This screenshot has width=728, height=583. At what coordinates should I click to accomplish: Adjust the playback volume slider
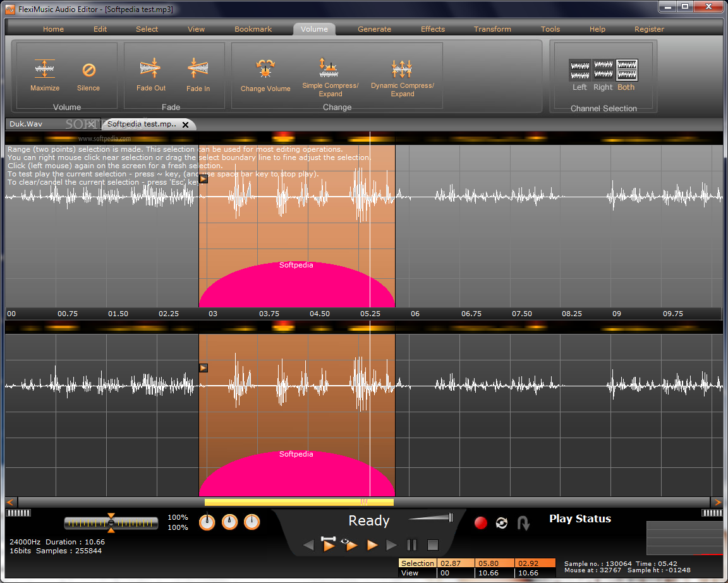tap(430, 517)
